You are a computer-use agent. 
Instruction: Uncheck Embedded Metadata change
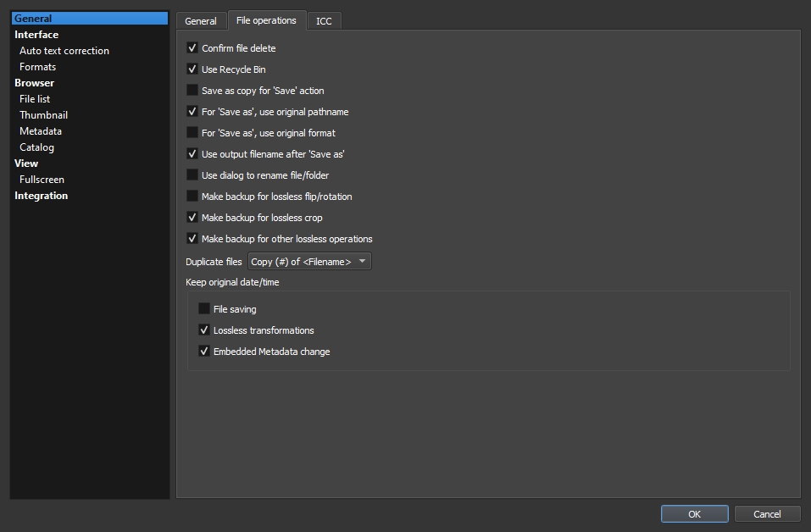(x=204, y=352)
